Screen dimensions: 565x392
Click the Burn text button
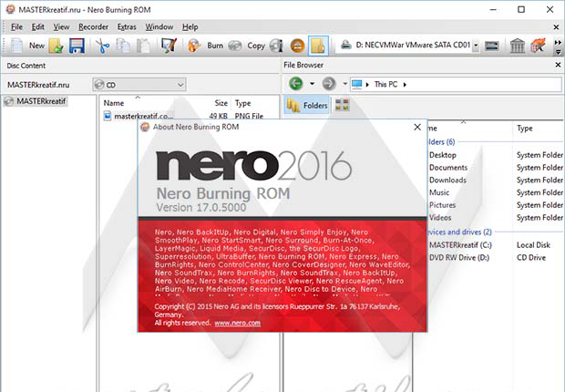tap(215, 46)
